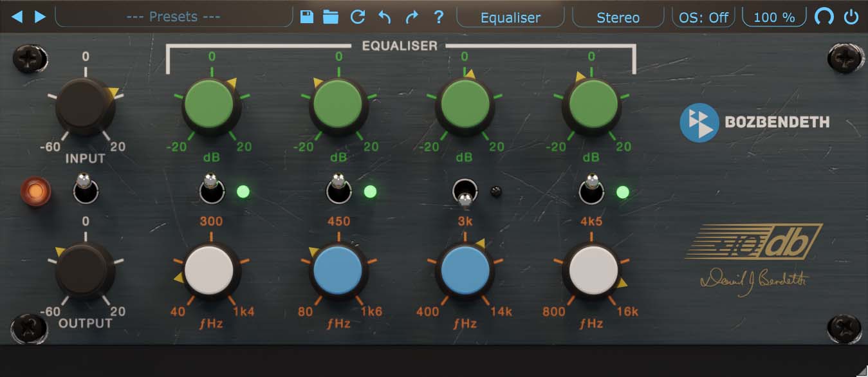
Task: Click the headphone monitor icon
Action: [x=824, y=15]
